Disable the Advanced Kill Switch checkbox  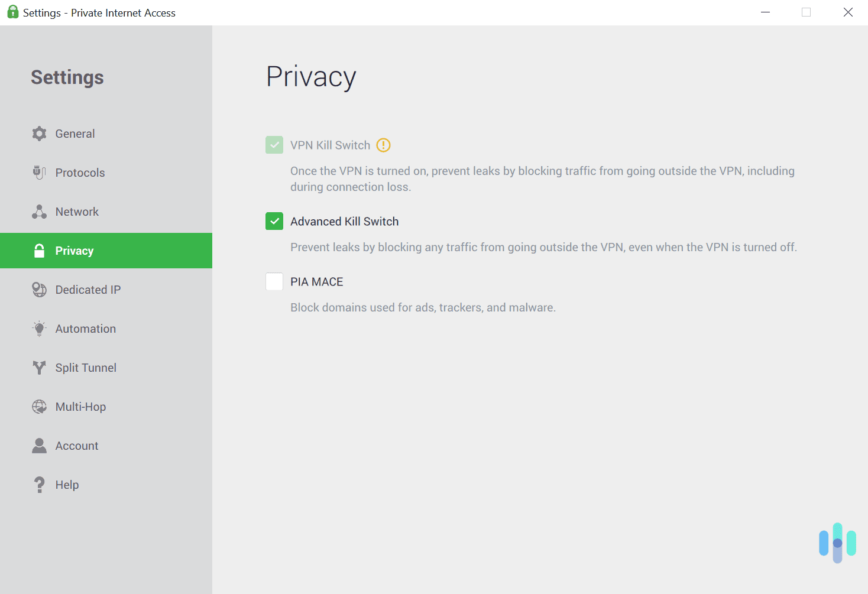pyautogui.click(x=274, y=222)
